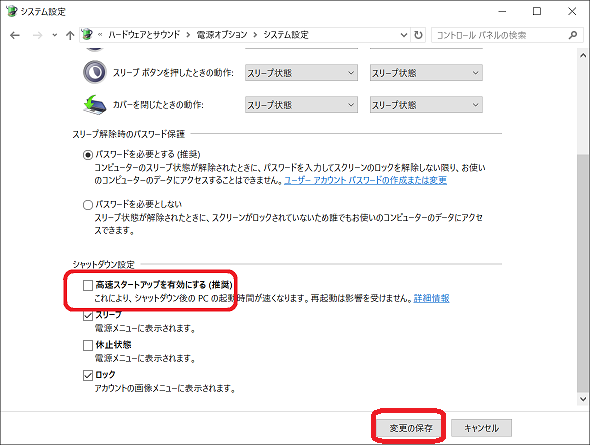Refresh the address bar location
590x445 pixels.
[418, 35]
